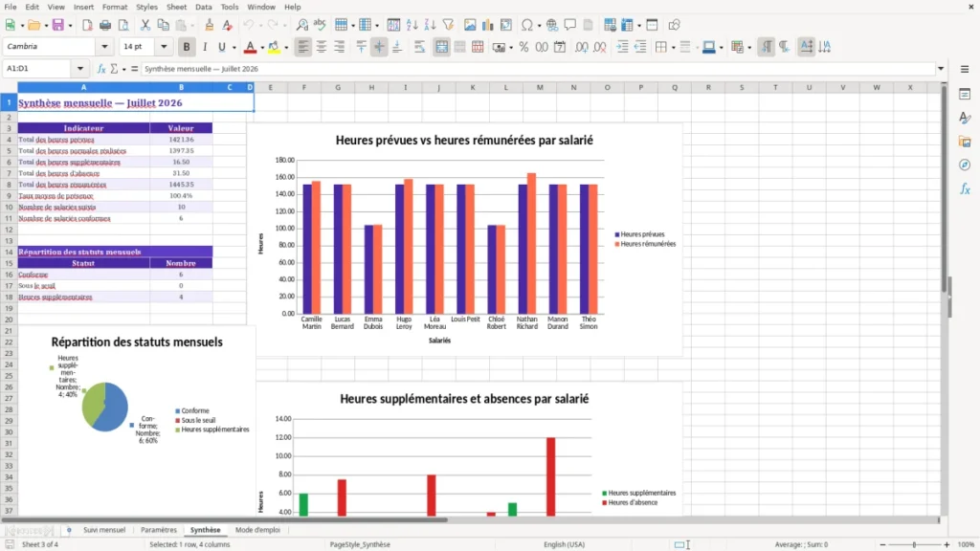Click the Insert Hyperlink globe icon
The image size is (980, 551).
[552, 25]
